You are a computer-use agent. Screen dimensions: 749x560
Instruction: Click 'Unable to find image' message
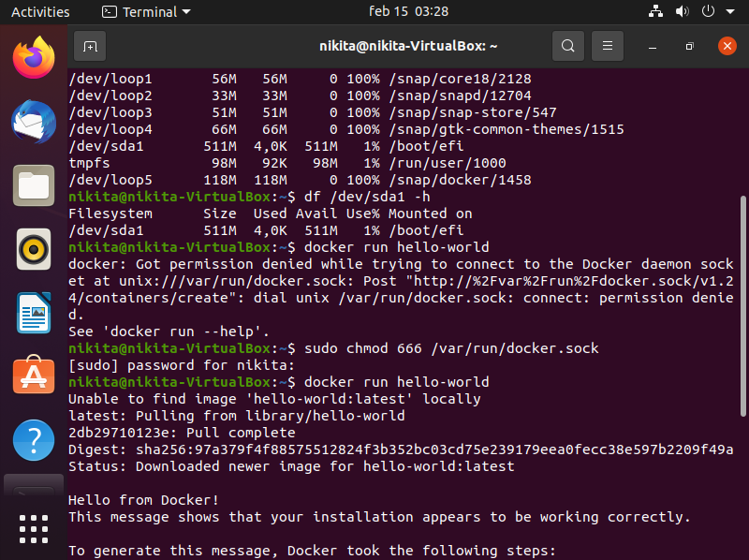click(274, 399)
